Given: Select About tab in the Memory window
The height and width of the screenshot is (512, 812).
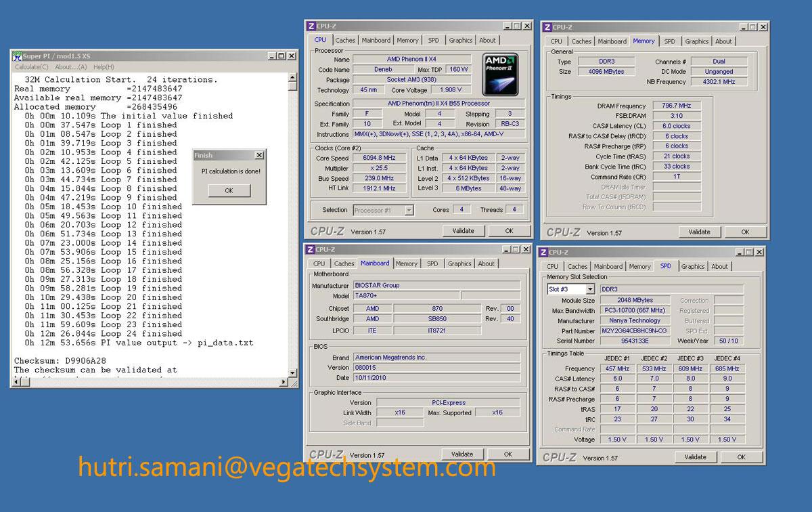Looking at the screenshot, I should [723, 41].
